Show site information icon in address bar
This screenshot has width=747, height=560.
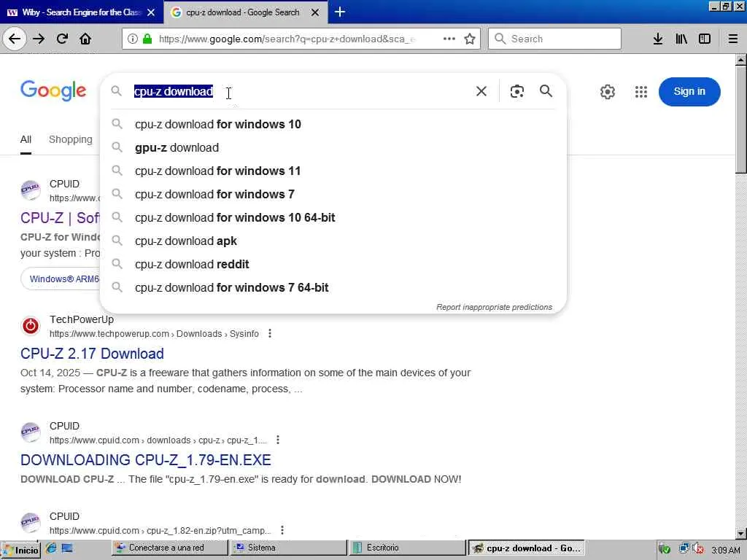click(133, 39)
